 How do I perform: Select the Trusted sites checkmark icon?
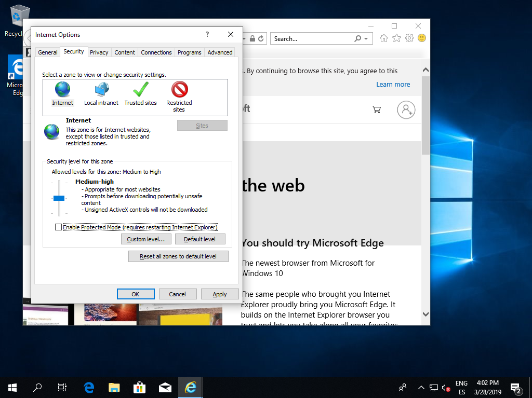click(140, 89)
